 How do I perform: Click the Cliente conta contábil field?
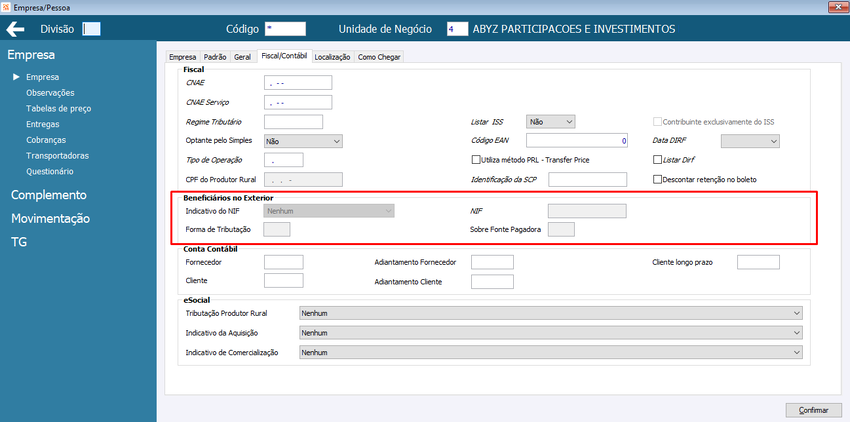pos(284,281)
